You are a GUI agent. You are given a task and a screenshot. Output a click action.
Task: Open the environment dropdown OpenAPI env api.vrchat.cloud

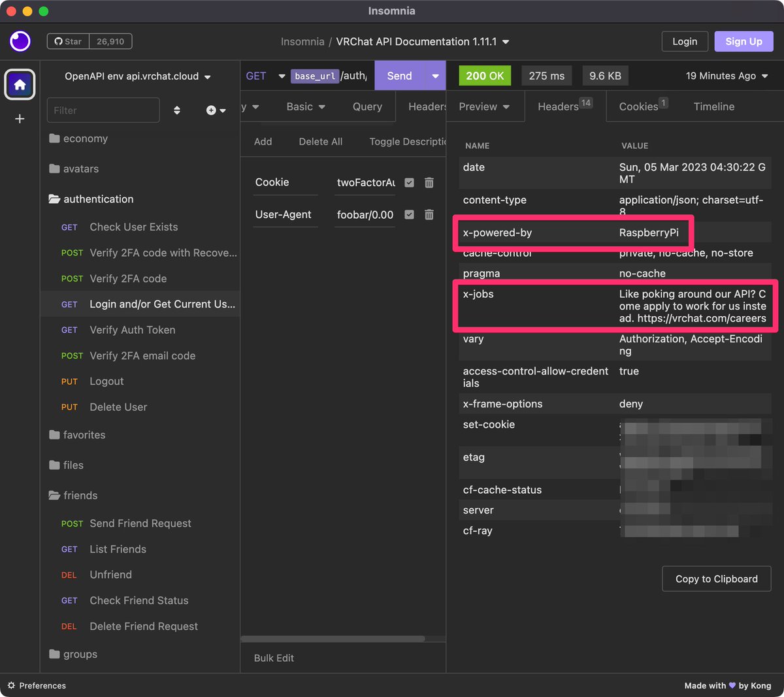(138, 76)
